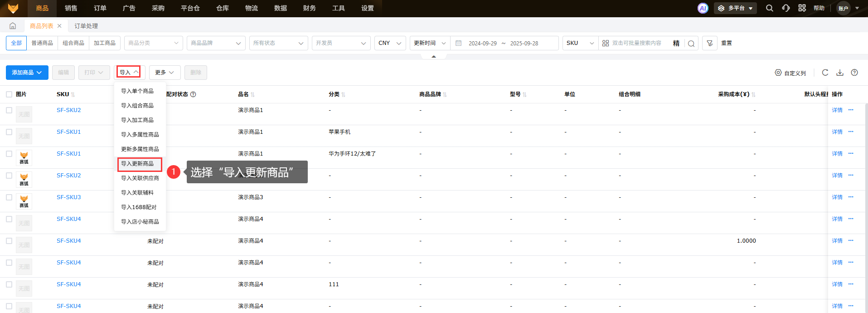Click the download export icon
868x313 pixels.
(840, 73)
